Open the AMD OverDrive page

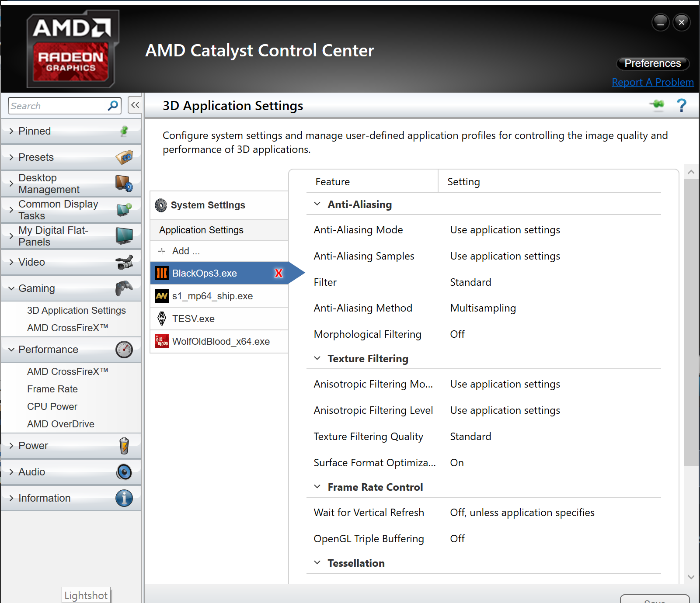[61, 424]
